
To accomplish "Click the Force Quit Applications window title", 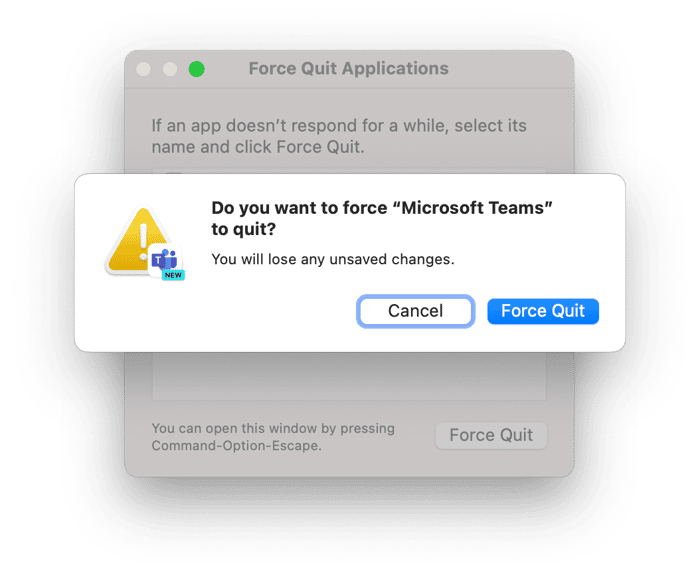I will (x=348, y=69).
